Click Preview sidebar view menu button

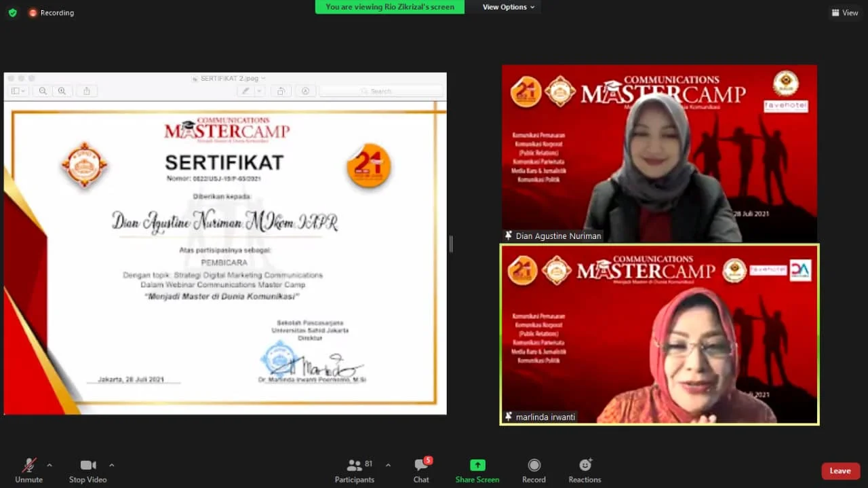18,90
